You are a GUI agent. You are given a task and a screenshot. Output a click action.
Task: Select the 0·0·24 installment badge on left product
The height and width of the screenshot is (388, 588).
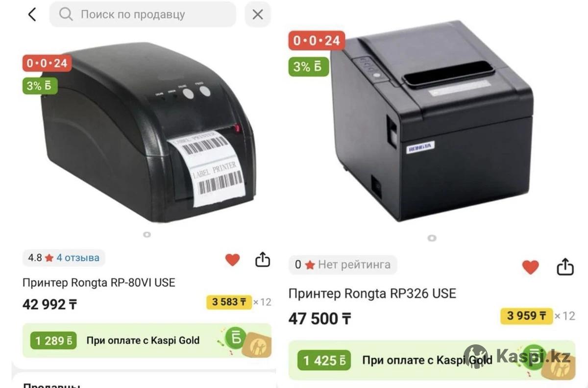[x=47, y=63]
